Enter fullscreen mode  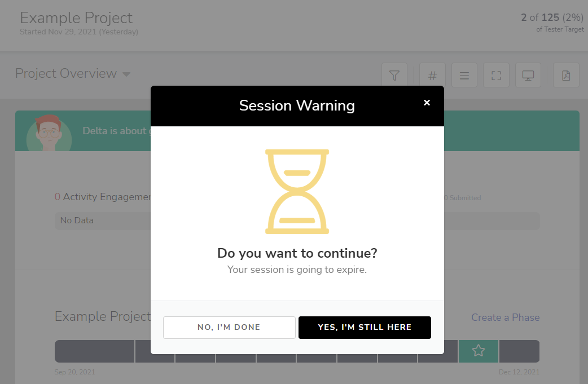coord(496,74)
